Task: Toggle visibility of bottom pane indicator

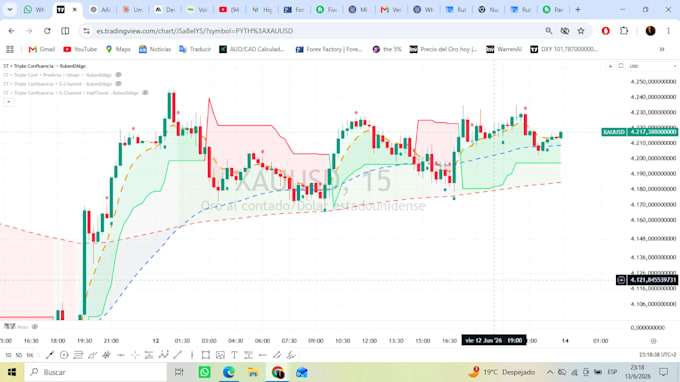Action: point(35,326)
